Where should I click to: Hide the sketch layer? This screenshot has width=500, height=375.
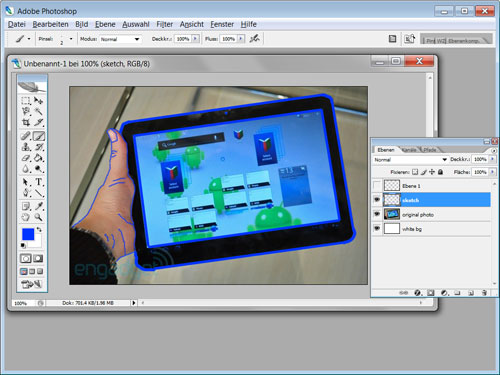coord(377,200)
